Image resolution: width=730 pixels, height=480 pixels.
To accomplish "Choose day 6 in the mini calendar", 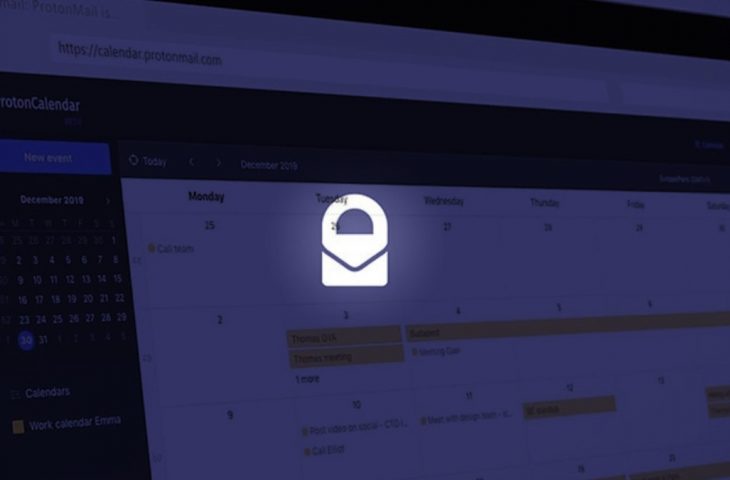I will pos(84,259).
